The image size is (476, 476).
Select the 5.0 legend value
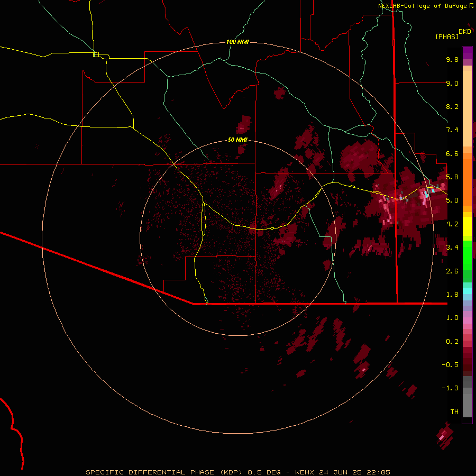tap(452, 200)
